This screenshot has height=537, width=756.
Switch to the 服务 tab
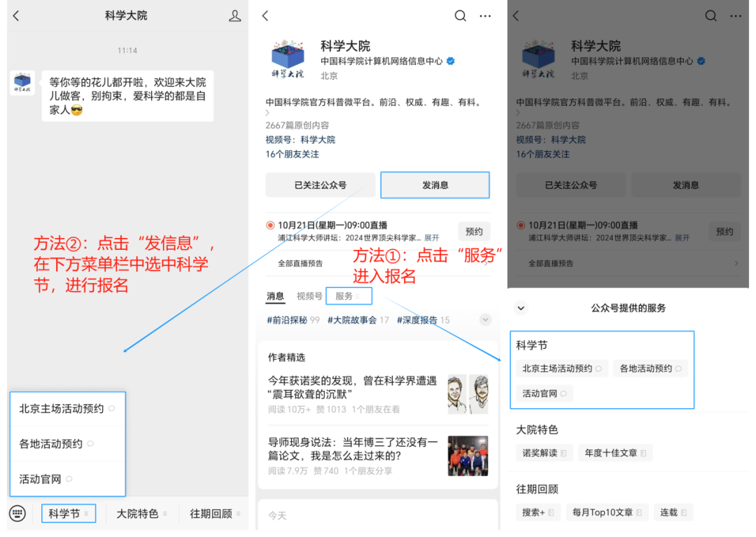coord(349,296)
